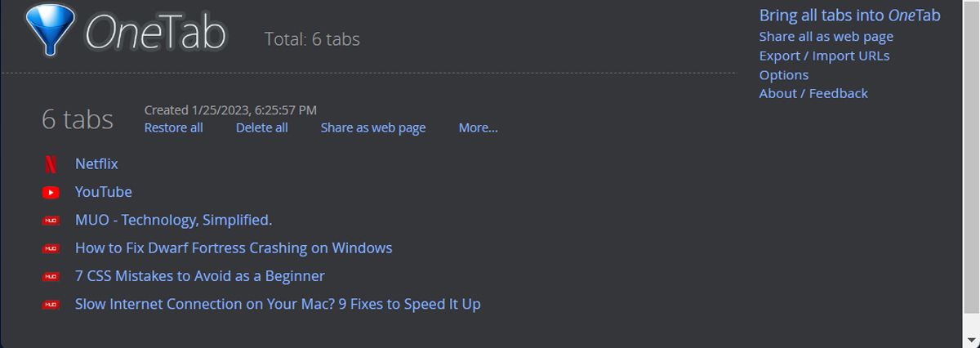The height and width of the screenshot is (348, 980).
Task: Click the favicon beside Slow Internet Connection
Action: pyautogui.click(x=51, y=305)
